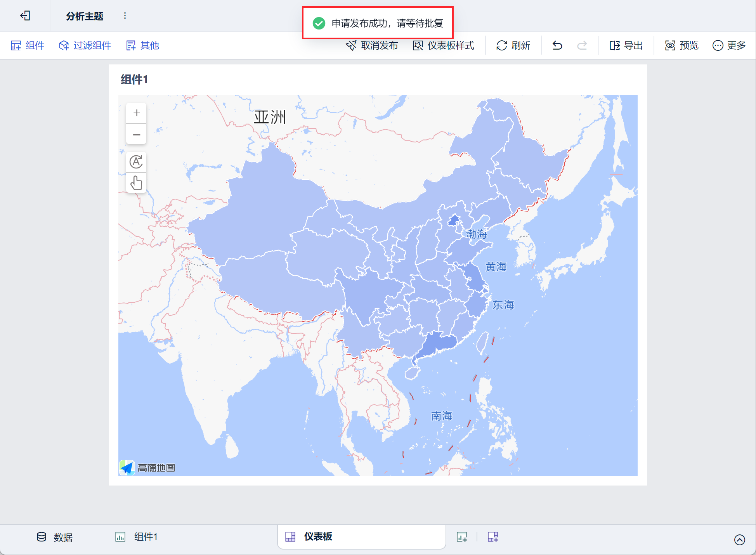
Task: Click the 导出 export button
Action: pyautogui.click(x=626, y=45)
